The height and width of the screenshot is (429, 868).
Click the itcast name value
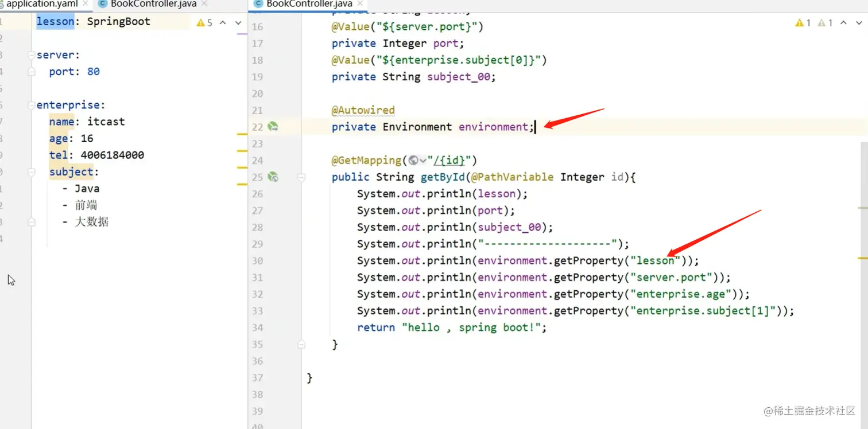(x=106, y=122)
